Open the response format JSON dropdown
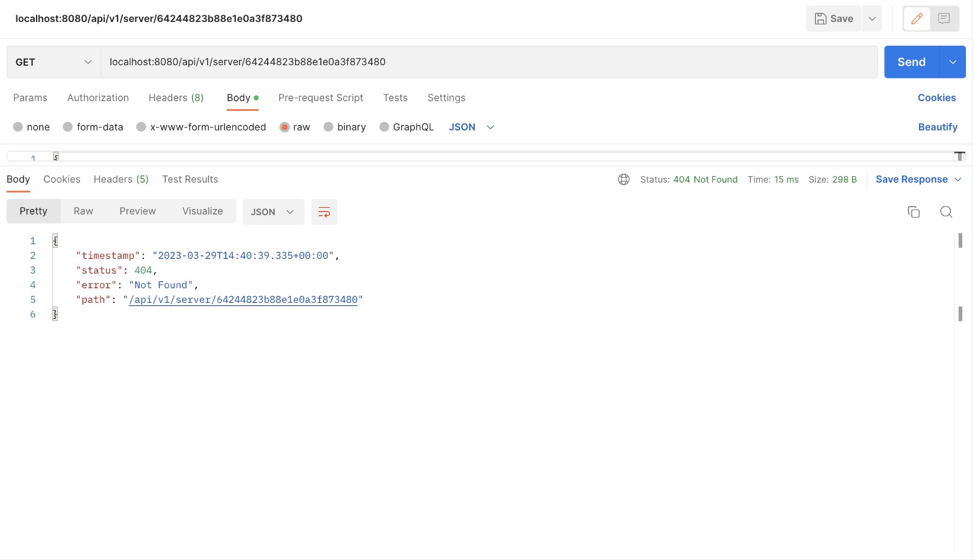The width and height of the screenshot is (975, 560). pos(273,212)
